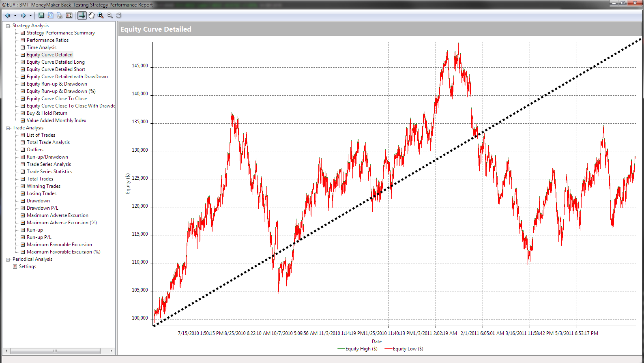Open Equity Run-up & Drawdown (%) chart

61,91
